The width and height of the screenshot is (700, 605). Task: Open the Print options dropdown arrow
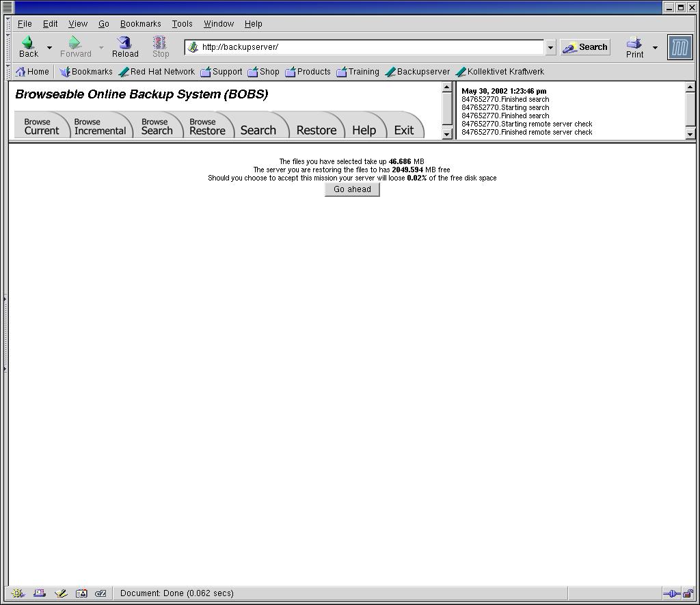655,47
